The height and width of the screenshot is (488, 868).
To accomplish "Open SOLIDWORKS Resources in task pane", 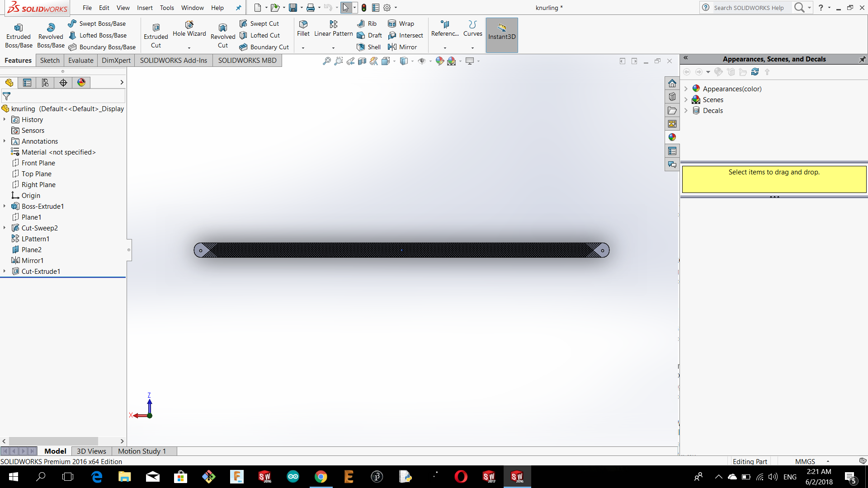I will [x=672, y=84].
